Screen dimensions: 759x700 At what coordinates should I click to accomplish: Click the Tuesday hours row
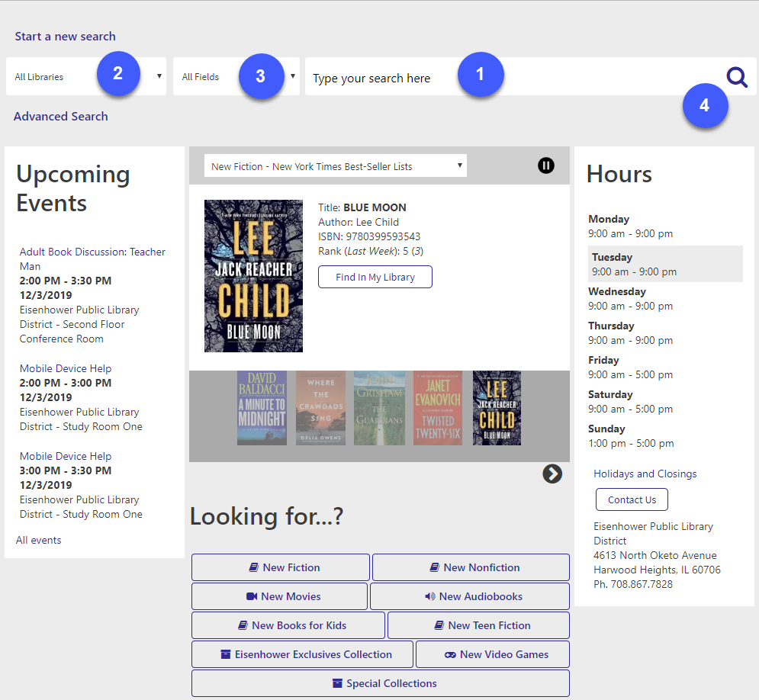pyautogui.click(x=666, y=264)
